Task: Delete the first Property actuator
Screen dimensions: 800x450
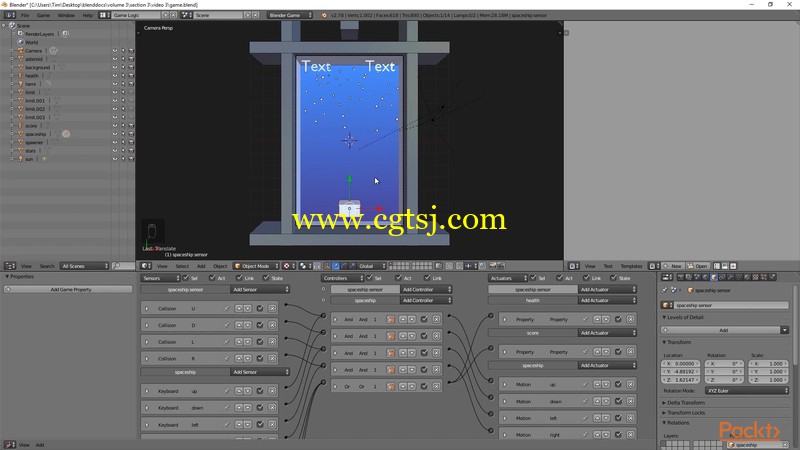Action: pyautogui.click(x=631, y=319)
